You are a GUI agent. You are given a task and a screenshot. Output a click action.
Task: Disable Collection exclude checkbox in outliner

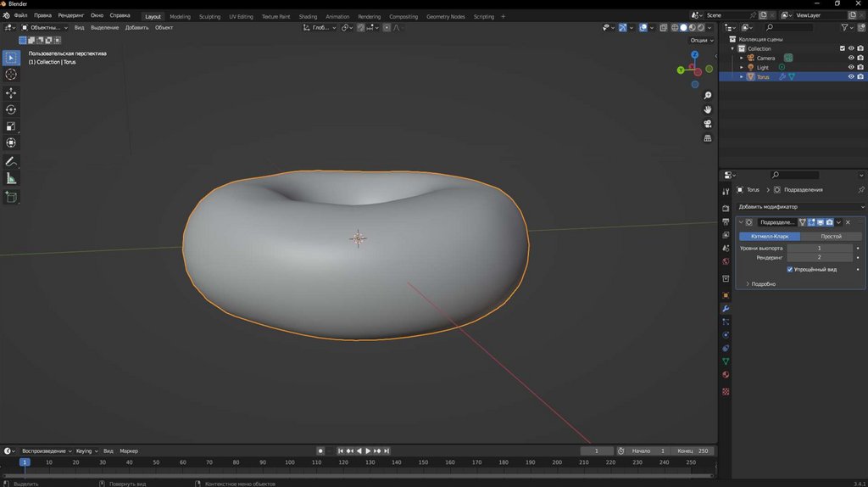(842, 48)
